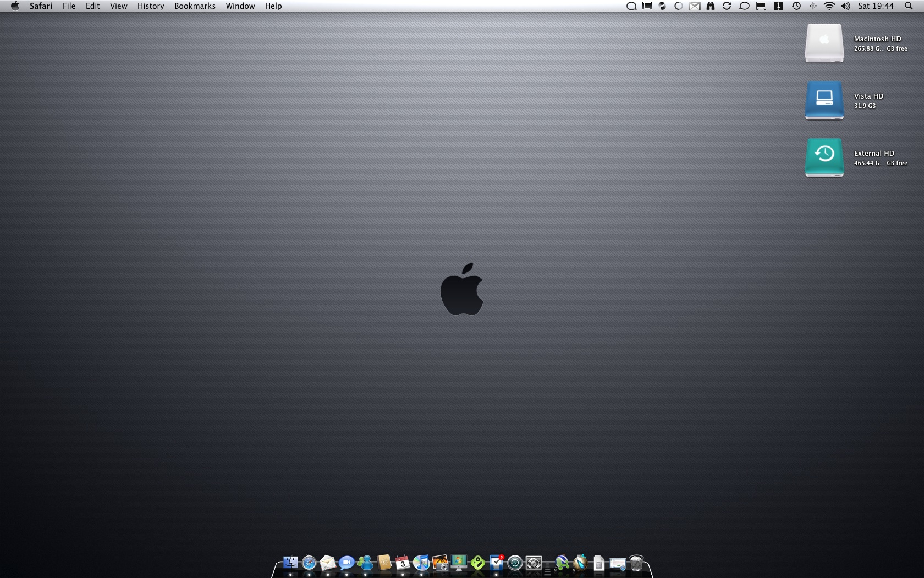
Task: Open iTunes from the Dock
Action: pos(421,563)
